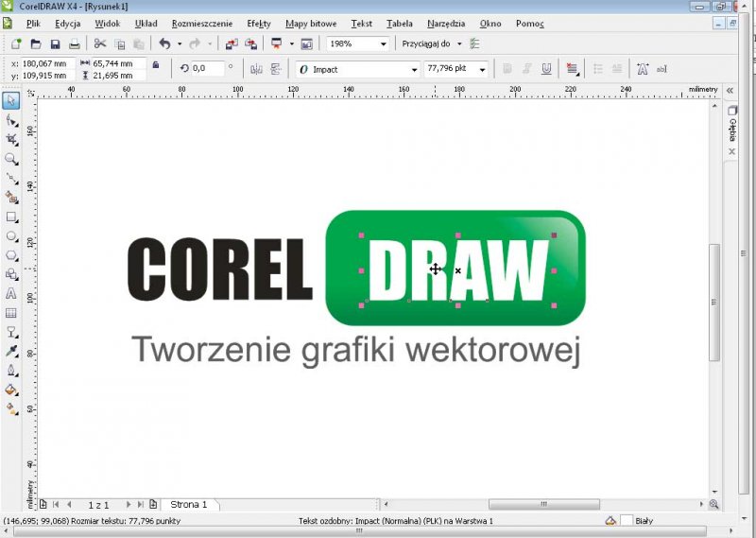Copy the selected object
This screenshot has height=538, width=756.
(120, 43)
